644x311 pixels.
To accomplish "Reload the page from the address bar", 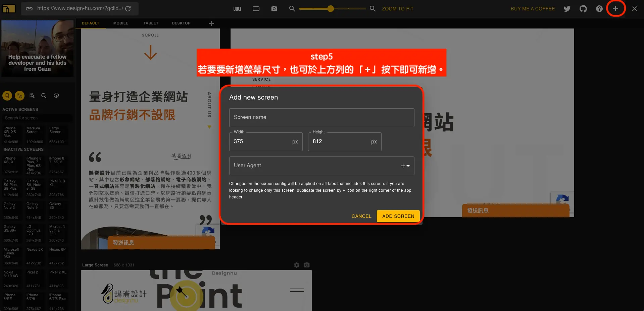I will (x=128, y=9).
